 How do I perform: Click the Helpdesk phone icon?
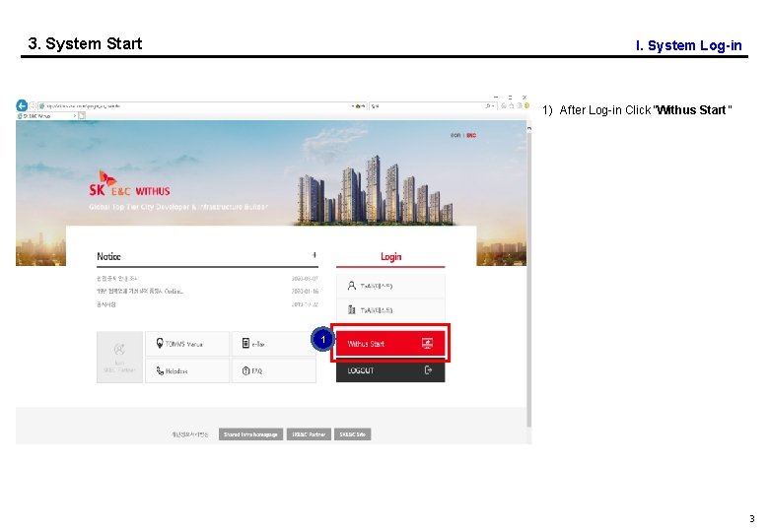pyautogui.click(x=160, y=370)
